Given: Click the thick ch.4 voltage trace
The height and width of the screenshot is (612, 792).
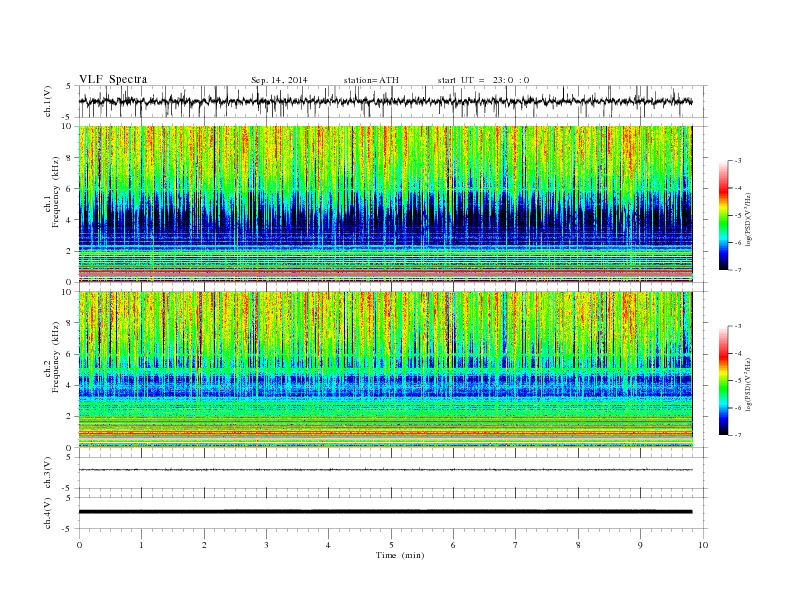Looking at the screenshot, I should click(x=385, y=512).
